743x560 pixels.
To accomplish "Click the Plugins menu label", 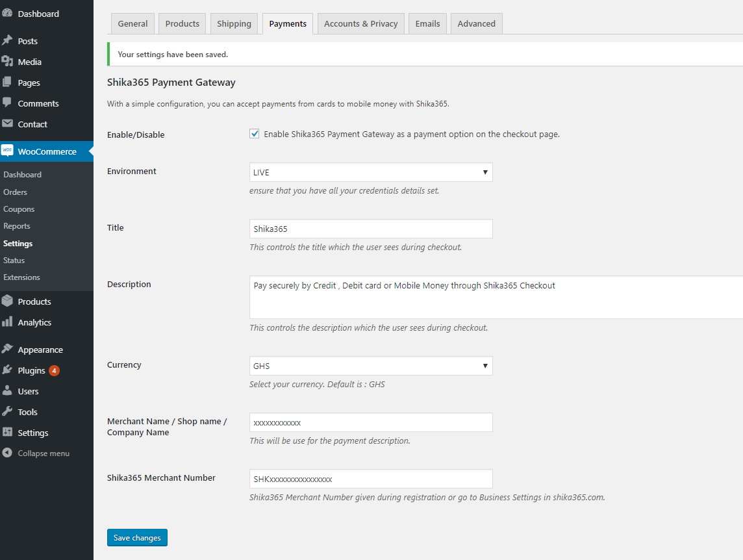I will (x=31, y=371).
